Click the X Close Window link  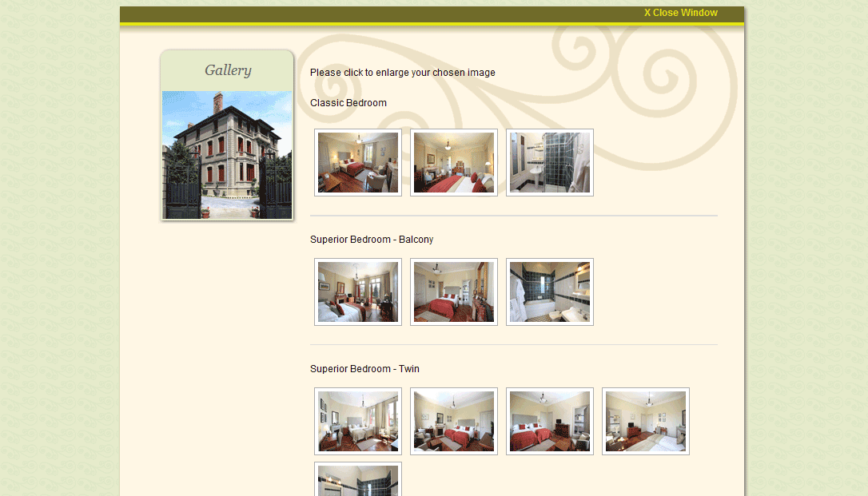680,13
